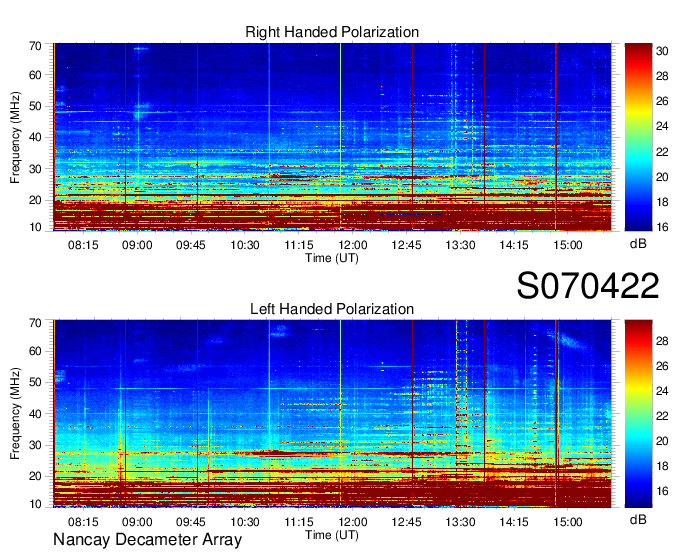Click the 13:30 tick on Left Handed time axis
Viewport: 680px width, 552px height.
pos(460,522)
